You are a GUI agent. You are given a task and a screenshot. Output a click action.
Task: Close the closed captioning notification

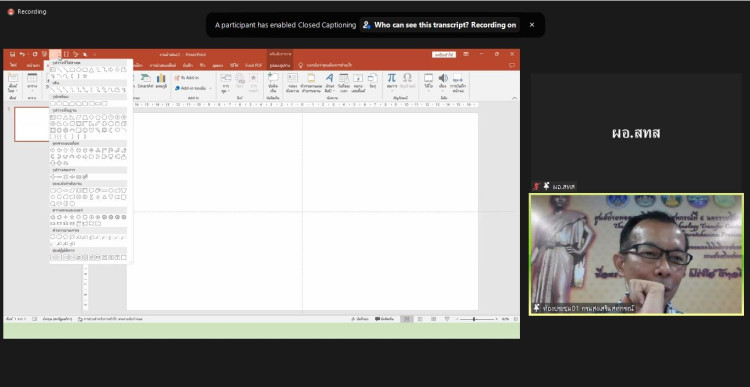(532, 25)
